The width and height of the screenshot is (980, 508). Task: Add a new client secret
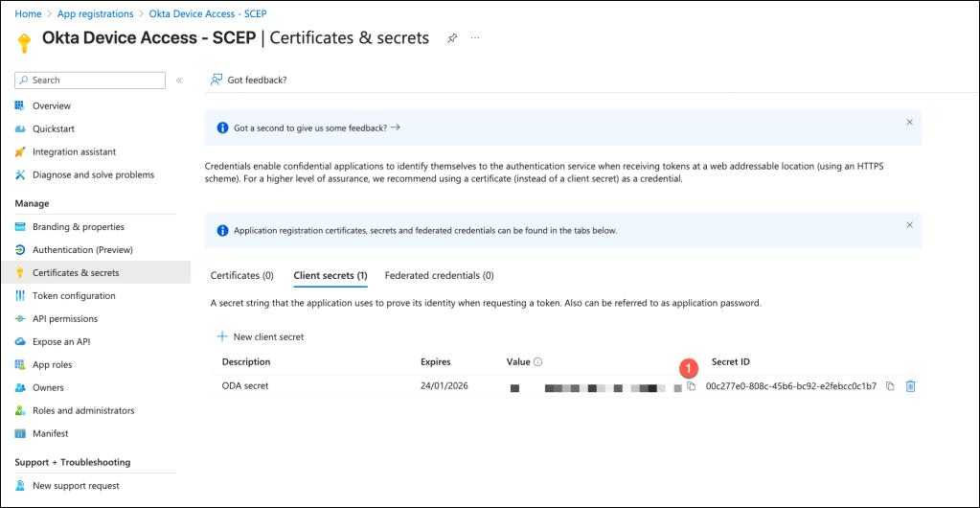coord(261,336)
